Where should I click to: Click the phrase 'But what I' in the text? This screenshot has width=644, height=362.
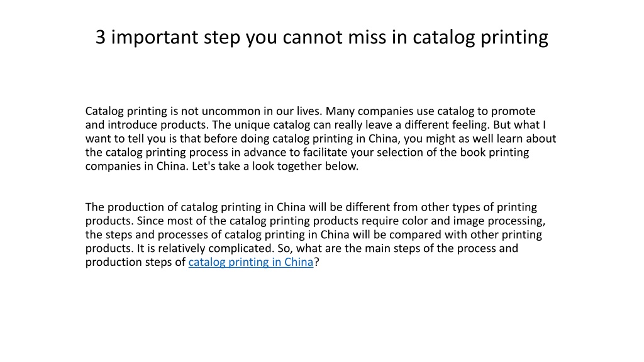pyautogui.click(x=519, y=125)
